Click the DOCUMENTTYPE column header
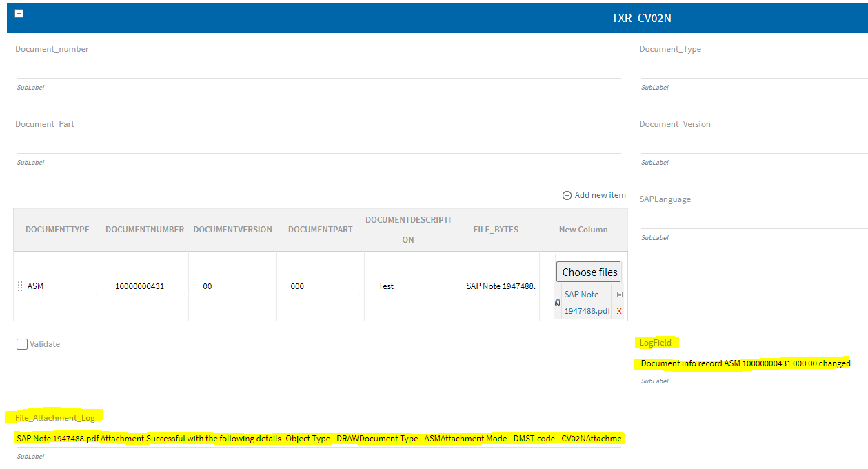The width and height of the screenshot is (868, 469). click(57, 230)
